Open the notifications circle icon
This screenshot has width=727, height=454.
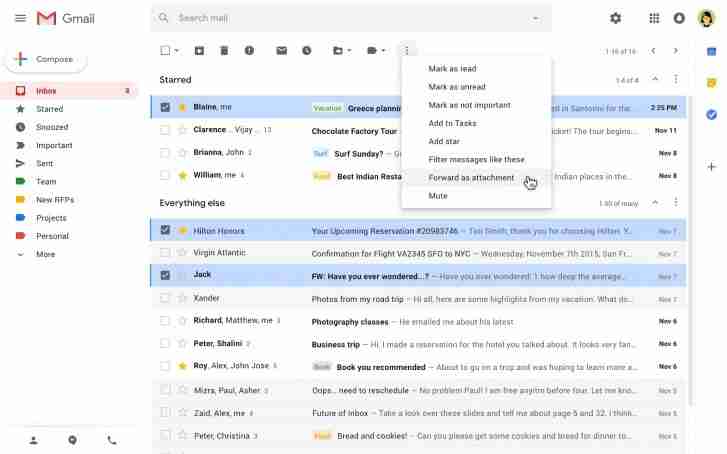(x=679, y=19)
